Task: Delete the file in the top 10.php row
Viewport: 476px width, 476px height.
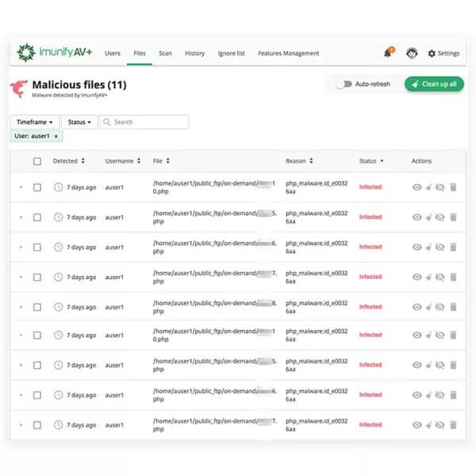Action: tap(453, 187)
